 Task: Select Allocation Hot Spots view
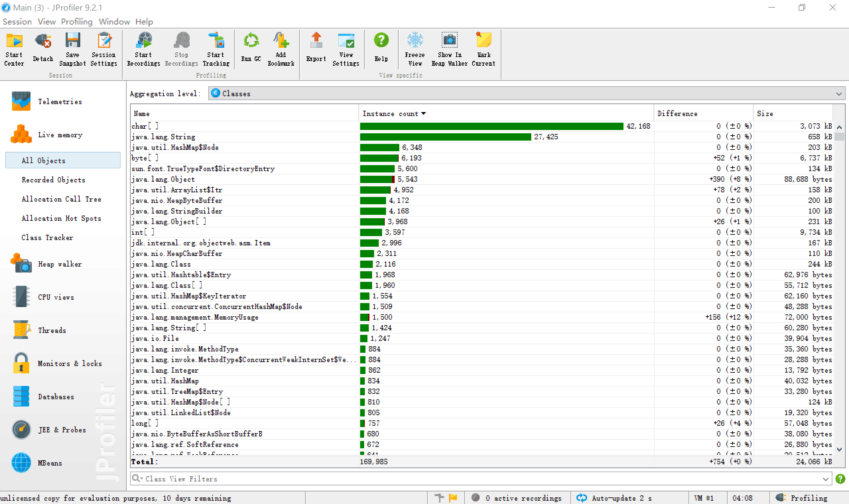(61, 219)
